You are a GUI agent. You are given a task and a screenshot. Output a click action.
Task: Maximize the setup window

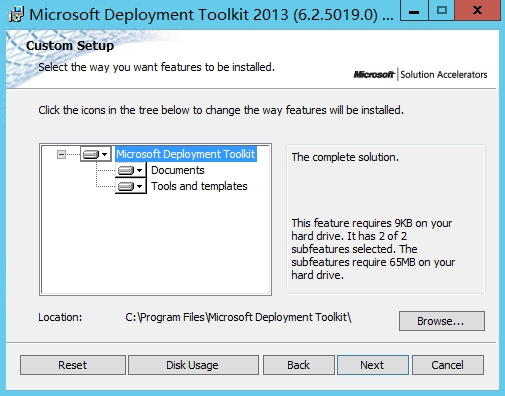[x=441, y=11]
